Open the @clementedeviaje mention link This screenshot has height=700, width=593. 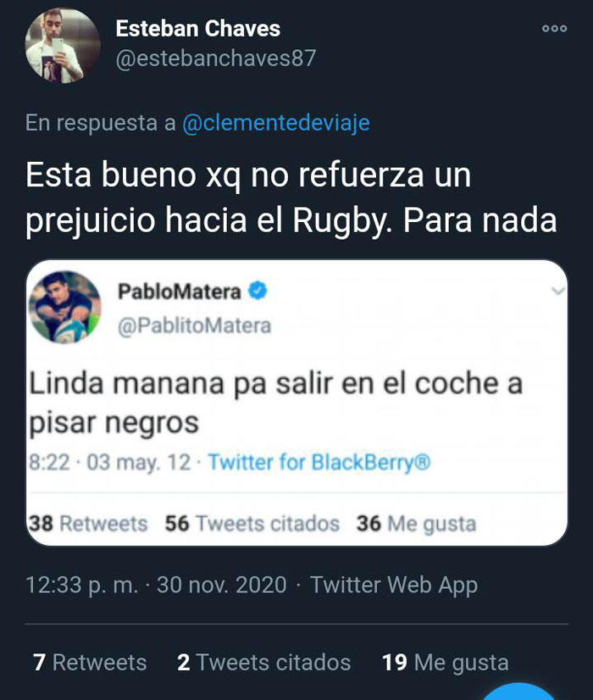coord(276,123)
